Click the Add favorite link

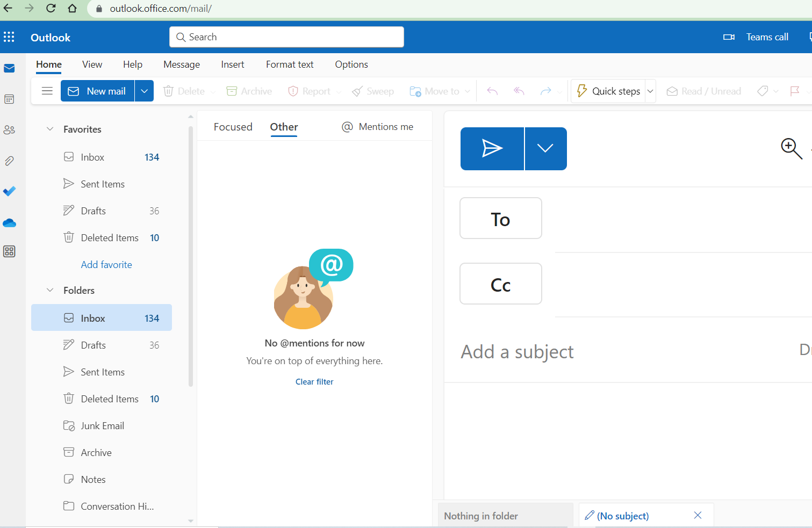pos(106,264)
